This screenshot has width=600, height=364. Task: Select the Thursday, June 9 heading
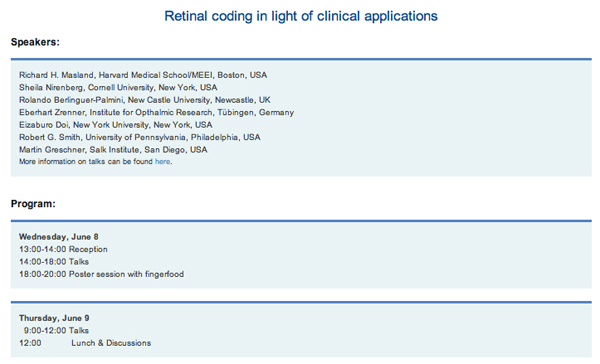[x=54, y=318]
